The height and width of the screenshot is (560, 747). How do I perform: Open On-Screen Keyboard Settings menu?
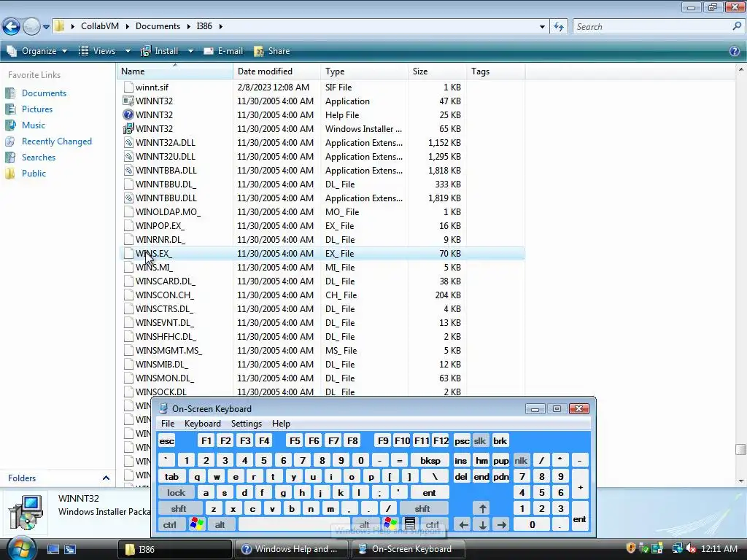pyautogui.click(x=247, y=424)
